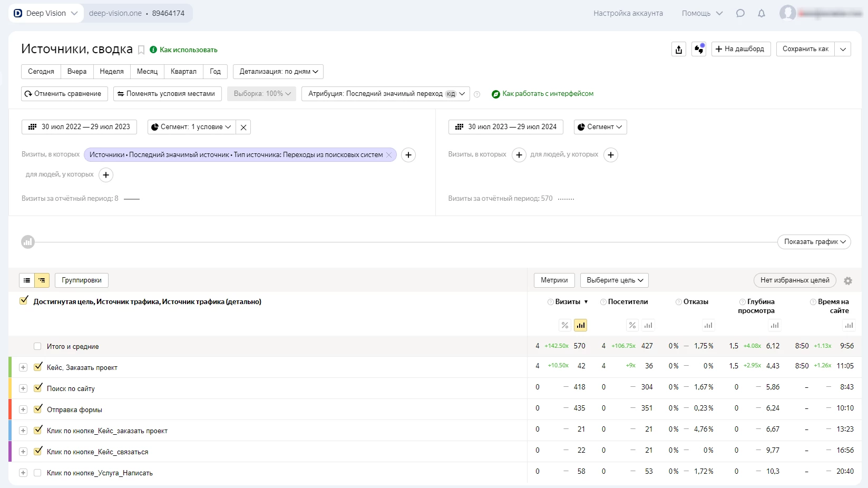Open the 'Как использовать' help link
The height and width of the screenshot is (488, 868).
(188, 50)
